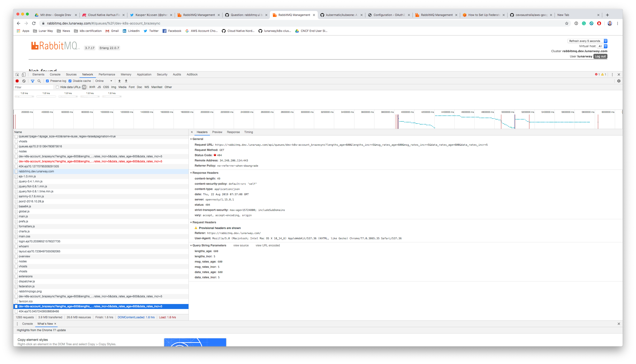Viewport: 636px width, 364px height.
Task: Close the DevTools panel
Action: (x=619, y=75)
